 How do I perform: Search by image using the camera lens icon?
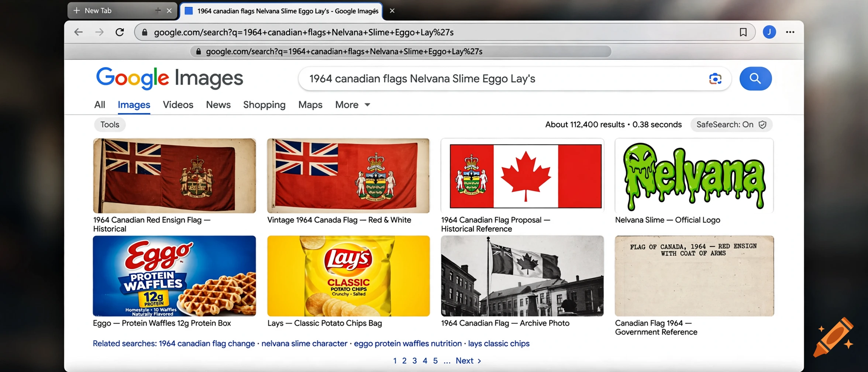(x=715, y=79)
